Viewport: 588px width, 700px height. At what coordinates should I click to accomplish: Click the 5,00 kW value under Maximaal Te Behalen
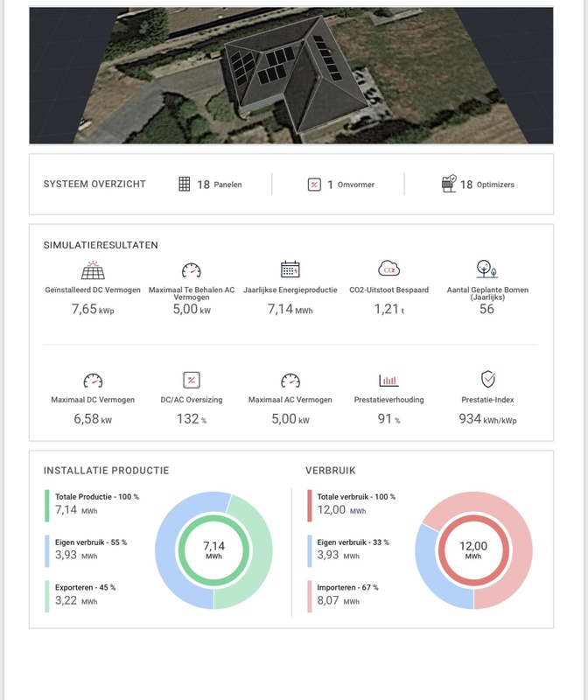pyautogui.click(x=192, y=309)
